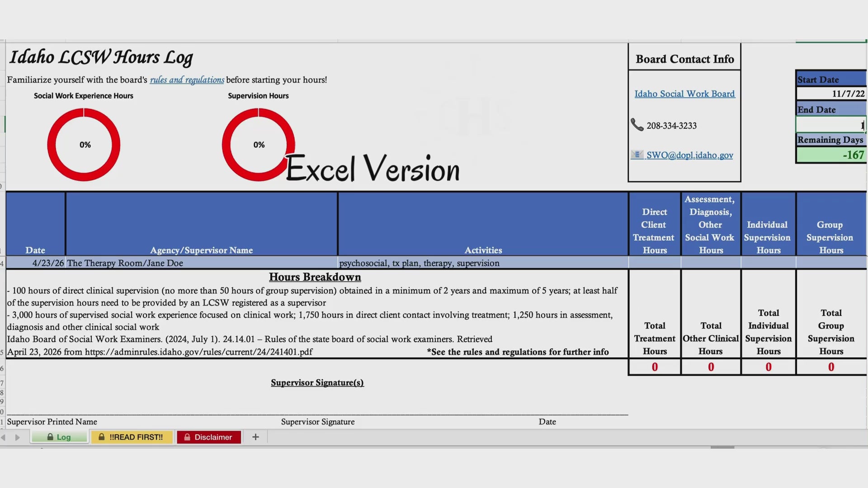The width and height of the screenshot is (868, 488).
Task: Click the Hours Breakdown heading
Action: (x=315, y=277)
